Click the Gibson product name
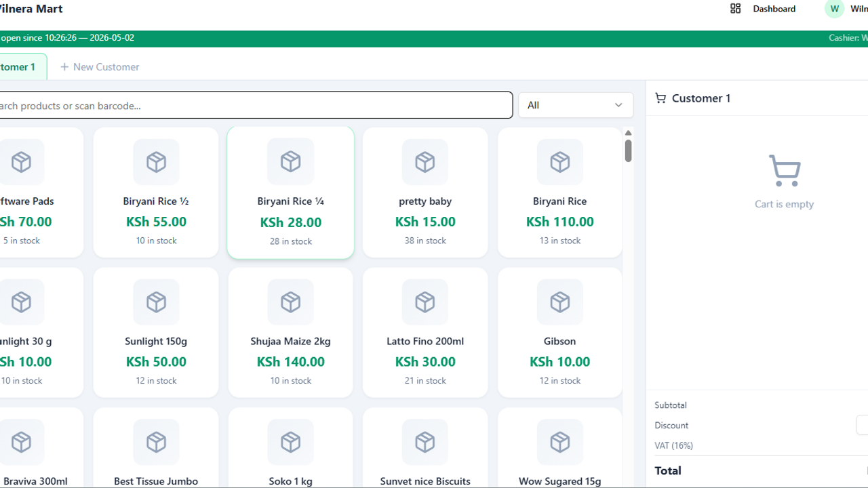Image resolution: width=868 pixels, height=488 pixels. click(x=560, y=342)
